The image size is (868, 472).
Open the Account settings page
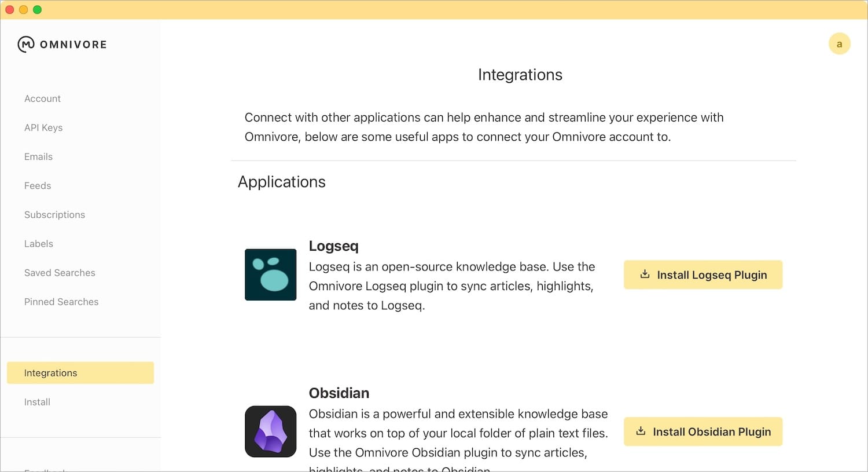pos(42,98)
